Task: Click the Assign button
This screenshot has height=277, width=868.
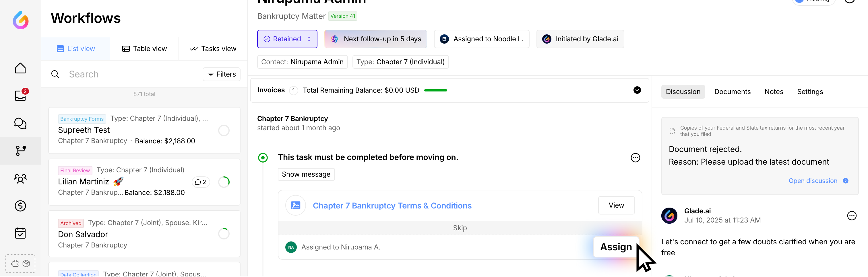Action: click(x=616, y=247)
